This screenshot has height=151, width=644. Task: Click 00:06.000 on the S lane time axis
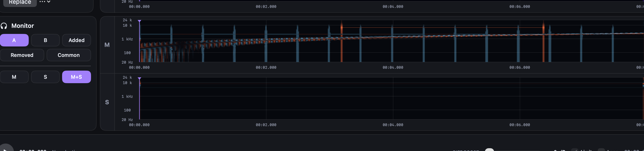pyautogui.click(x=520, y=125)
